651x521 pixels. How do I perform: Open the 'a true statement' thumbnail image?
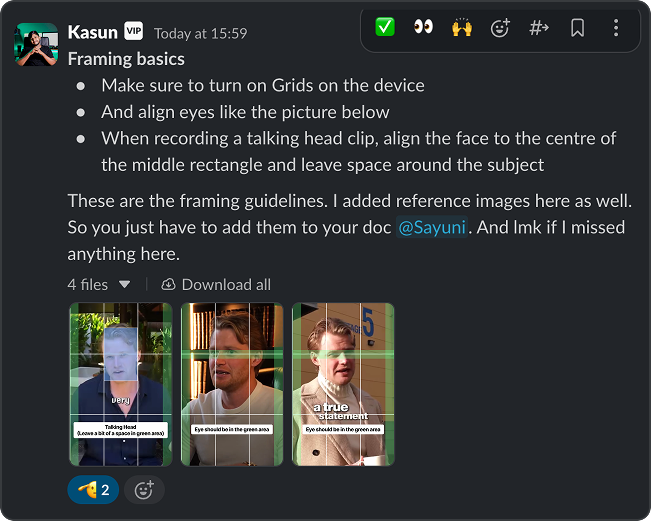point(343,384)
